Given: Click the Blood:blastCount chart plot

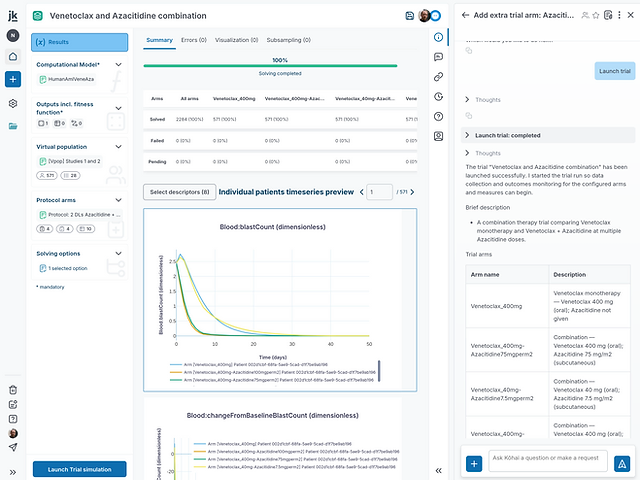Looking at the screenshot, I should coord(273,294).
